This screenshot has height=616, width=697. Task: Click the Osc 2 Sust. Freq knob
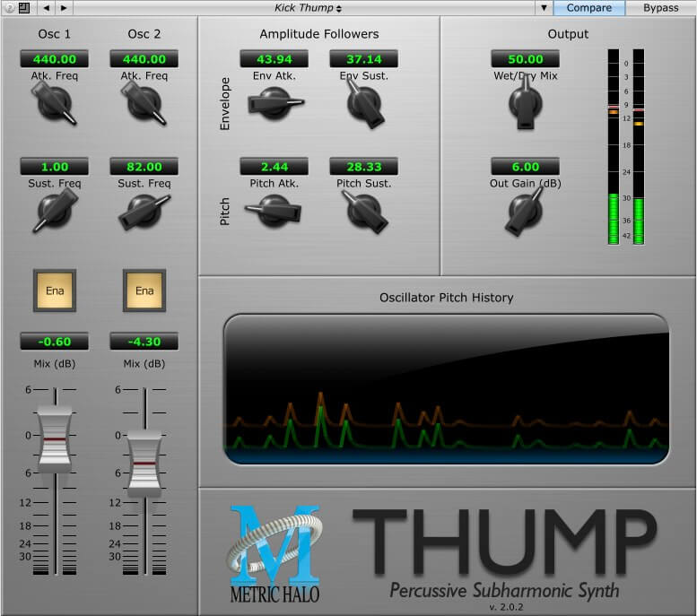(144, 213)
